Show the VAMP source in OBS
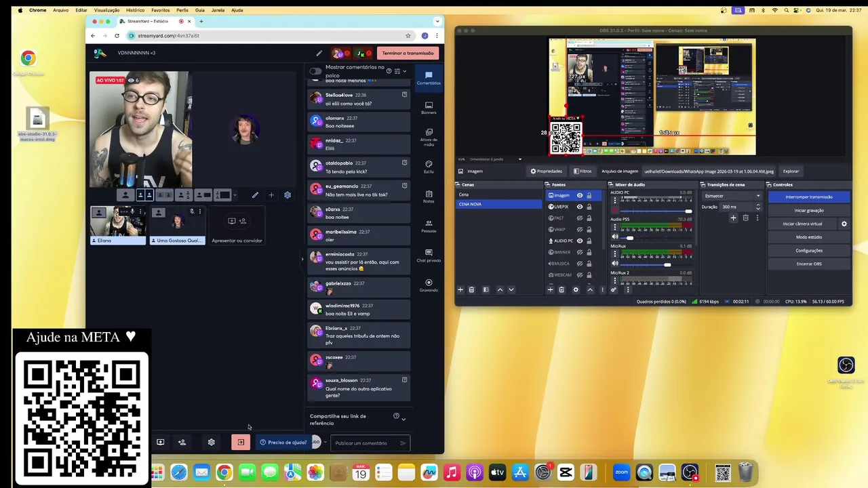Viewport: 868px width, 488px height. click(580, 229)
